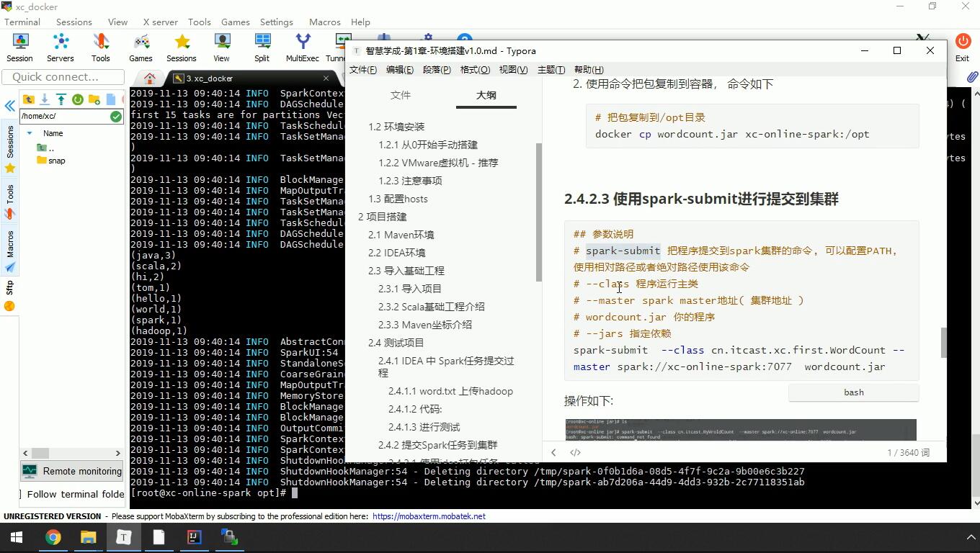The height and width of the screenshot is (553, 980).
Task: Click the paperclip attachment icon in MobaXterm
Action: tap(972, 77)
